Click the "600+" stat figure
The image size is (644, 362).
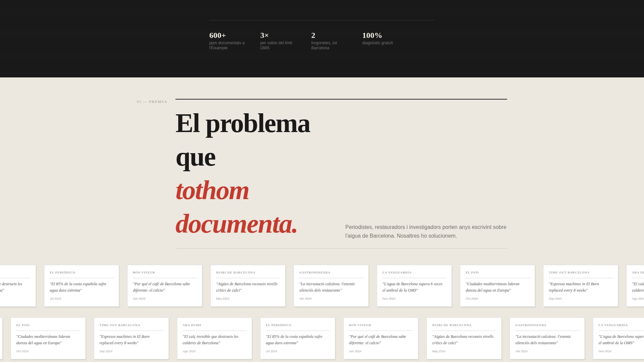(217, 35)
